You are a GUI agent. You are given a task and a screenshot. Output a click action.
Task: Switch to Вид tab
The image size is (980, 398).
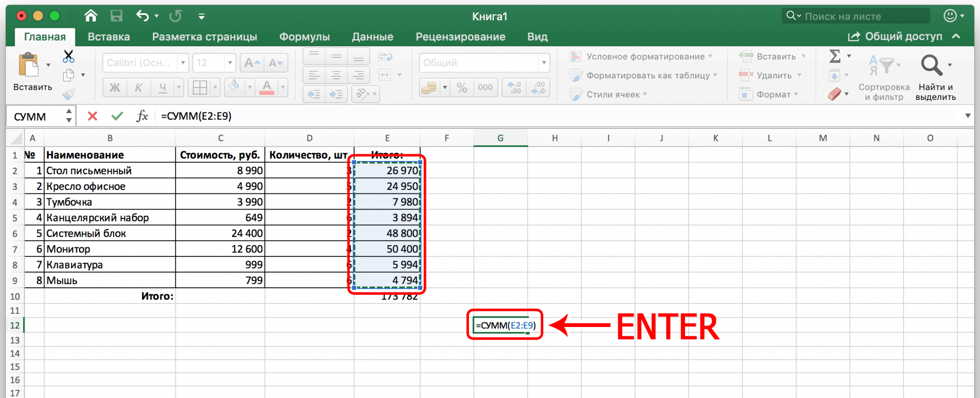tap(537, 37)
